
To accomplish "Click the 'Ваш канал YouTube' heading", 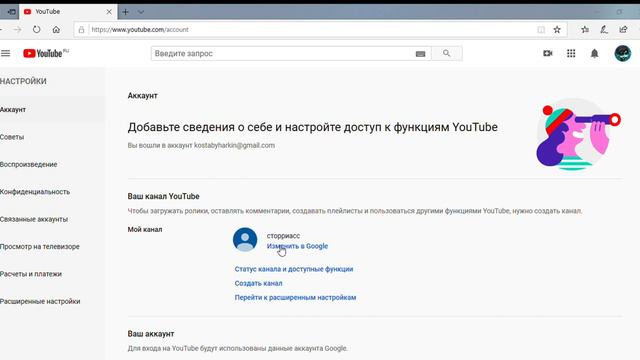I will pyautogui.click(x=163, y=196).
